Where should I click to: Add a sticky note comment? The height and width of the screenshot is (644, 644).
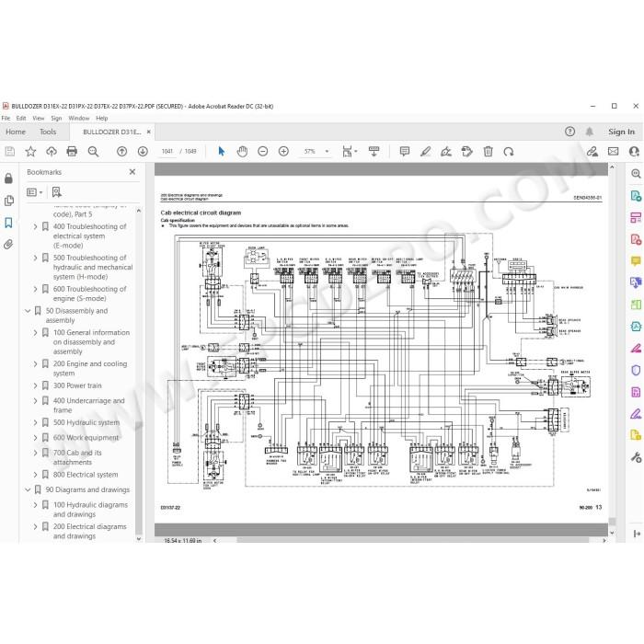[405, 152]
